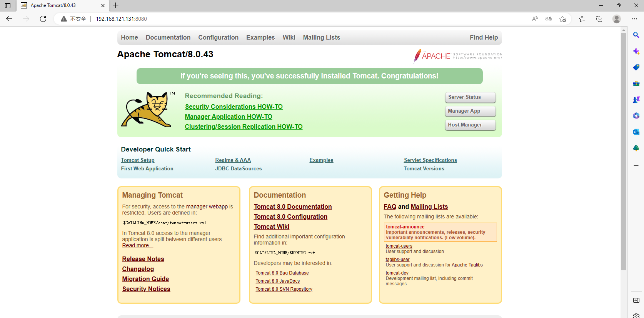This screenshot has width=644, height=318.
Task: Open the First Web Application link
Action: pos(147,169)
